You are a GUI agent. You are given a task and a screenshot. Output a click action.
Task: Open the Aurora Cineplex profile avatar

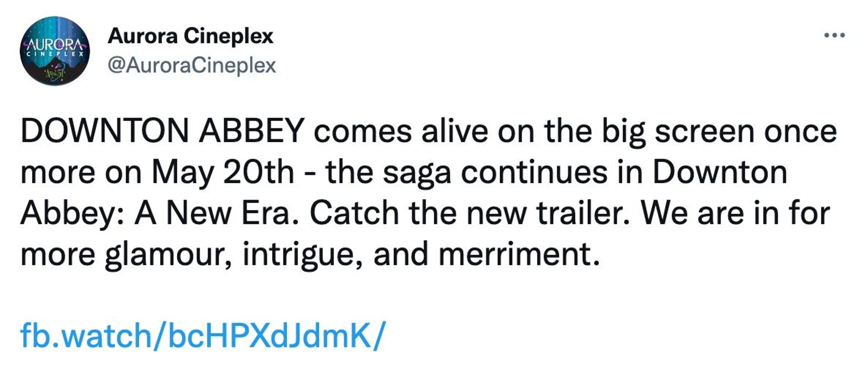point(55,51)
